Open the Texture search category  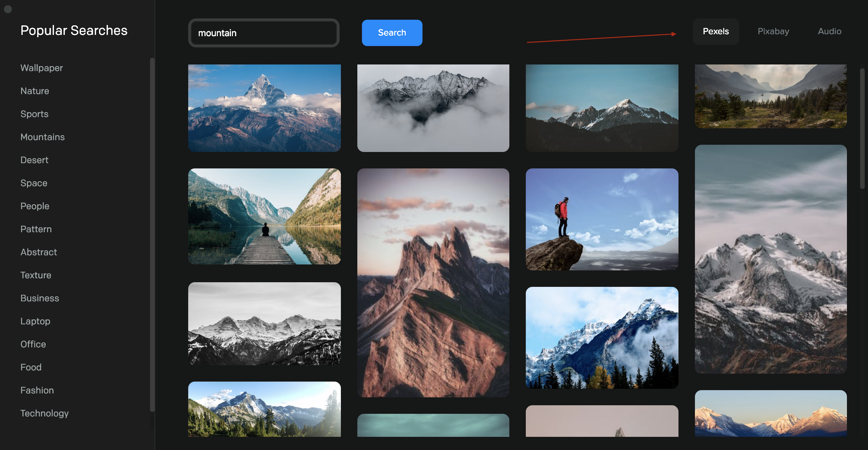(36, 275)
